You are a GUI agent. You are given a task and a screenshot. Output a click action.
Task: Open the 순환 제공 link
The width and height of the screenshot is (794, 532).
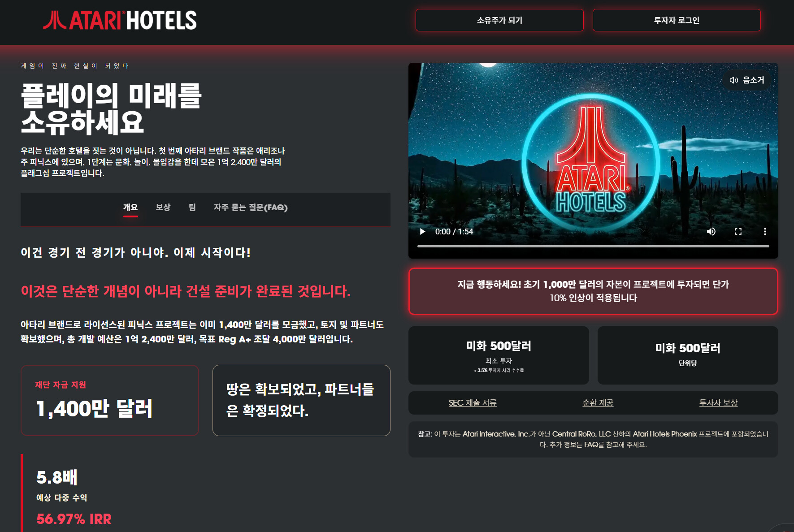point(598,403)
